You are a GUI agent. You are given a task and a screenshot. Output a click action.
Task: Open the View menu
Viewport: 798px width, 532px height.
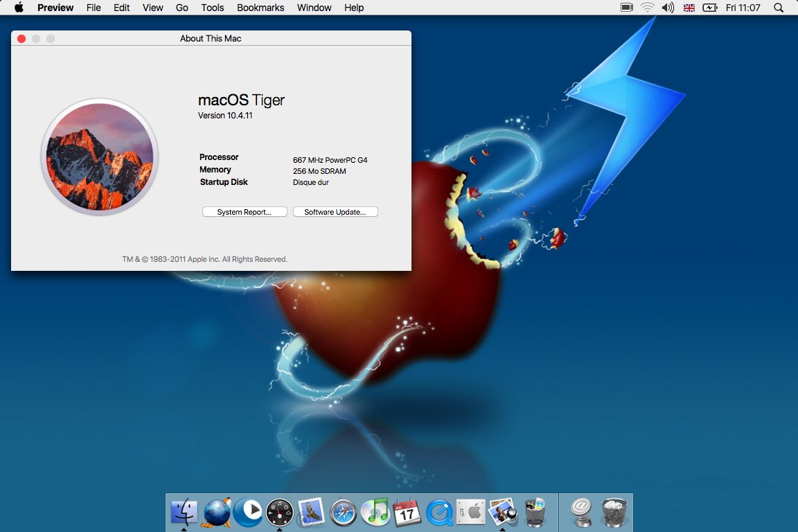(152, 8)
